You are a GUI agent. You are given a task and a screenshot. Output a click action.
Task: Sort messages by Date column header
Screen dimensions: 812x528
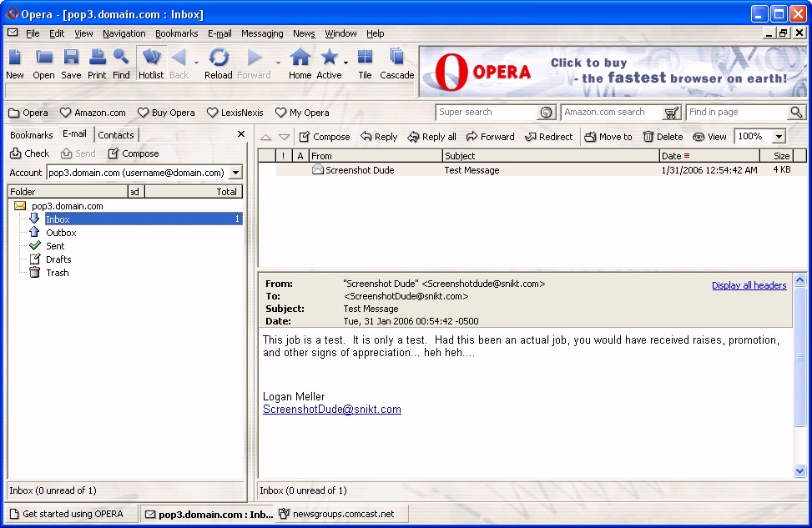[709, 156]
